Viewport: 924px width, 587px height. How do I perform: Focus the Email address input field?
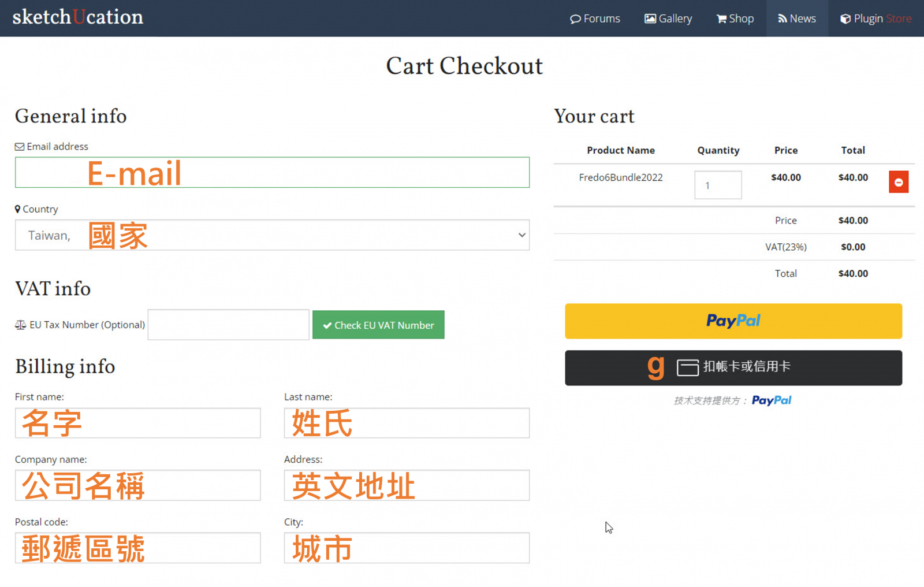[272, 172]
